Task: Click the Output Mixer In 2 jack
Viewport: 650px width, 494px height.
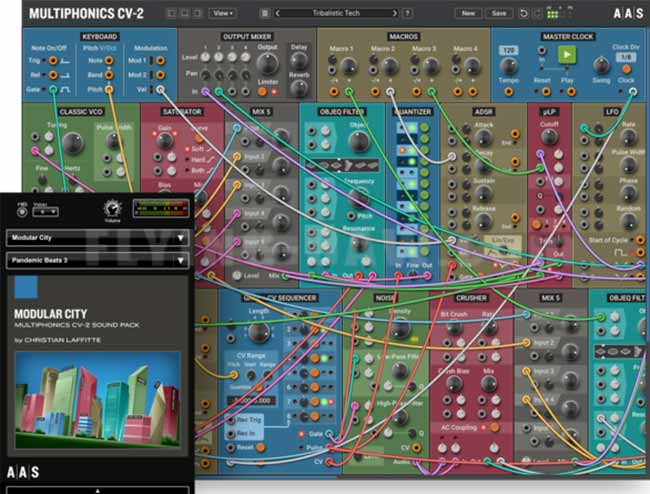Action: 219,92
